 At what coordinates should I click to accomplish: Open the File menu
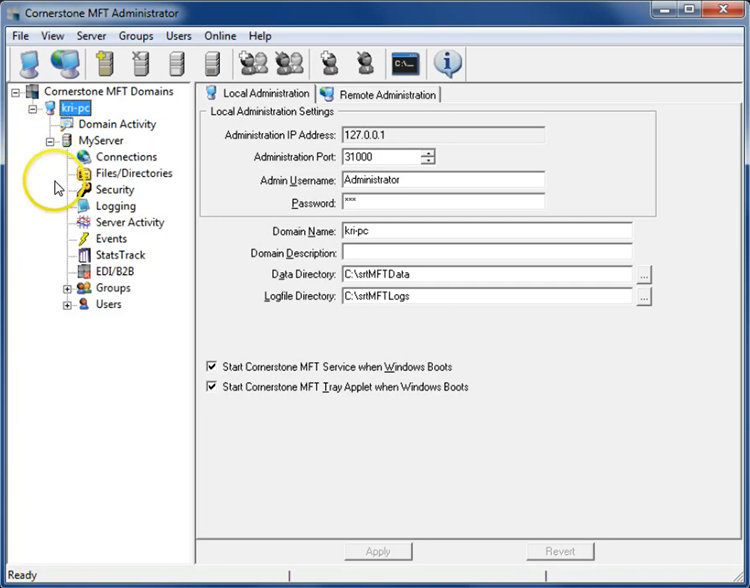click(21, 36)
